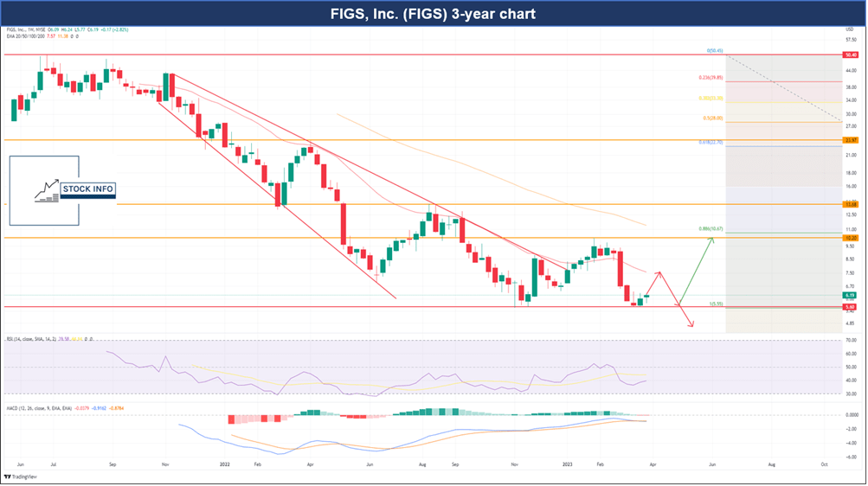Click the red 50.40 price label
The height and width of the screenshot is (486, 868).
pos(851,54)
